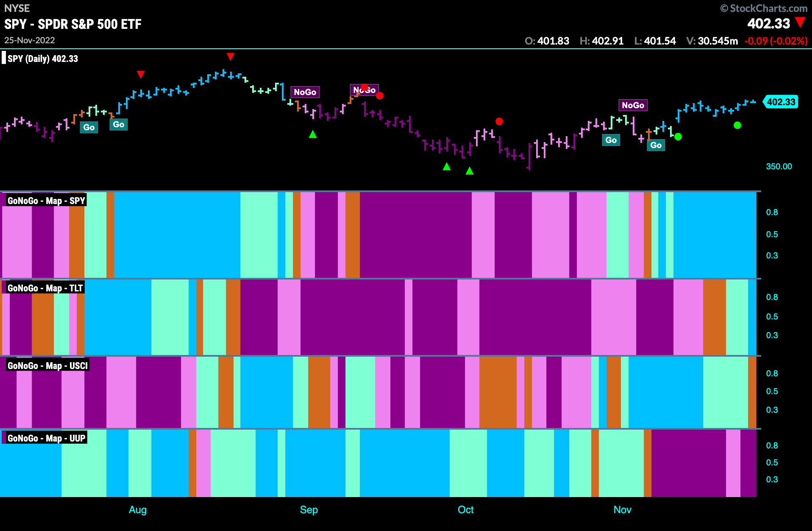Click the 25-Nov-2022 date text

(30, 40)
